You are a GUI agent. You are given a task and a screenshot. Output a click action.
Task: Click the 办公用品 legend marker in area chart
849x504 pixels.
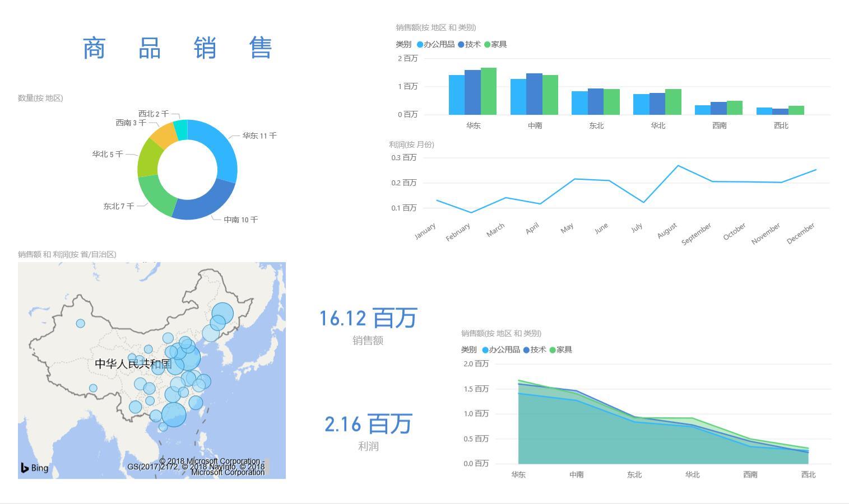(x=485, y=350)
